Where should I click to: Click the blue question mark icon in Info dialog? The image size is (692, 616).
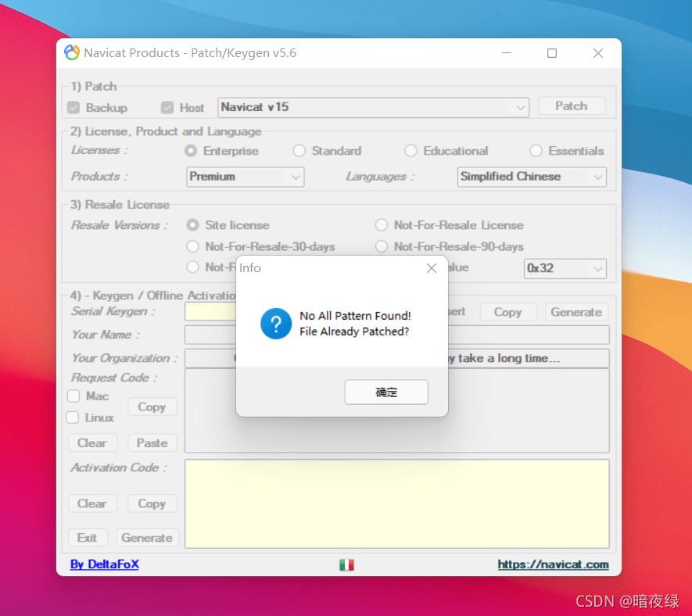275,324
